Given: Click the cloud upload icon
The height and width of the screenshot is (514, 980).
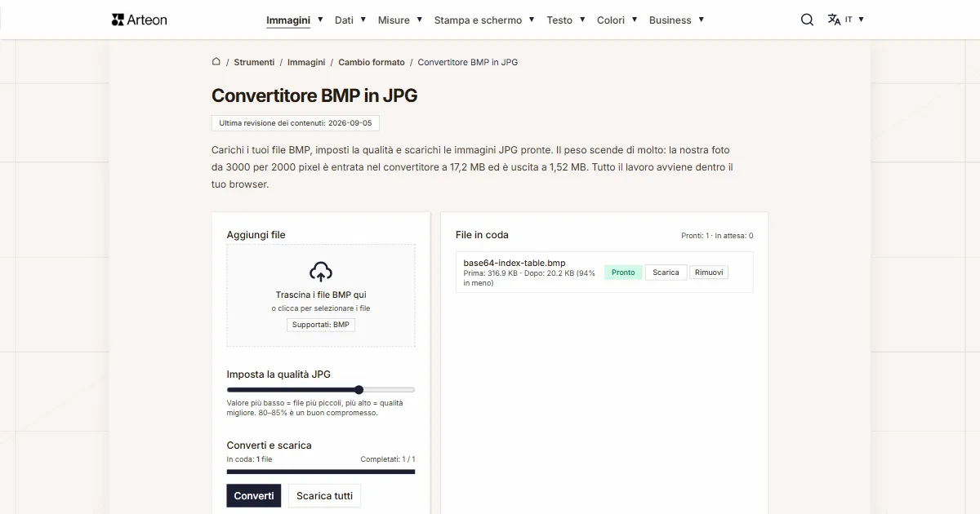Looking at the screenshot, I should [321, 272].
